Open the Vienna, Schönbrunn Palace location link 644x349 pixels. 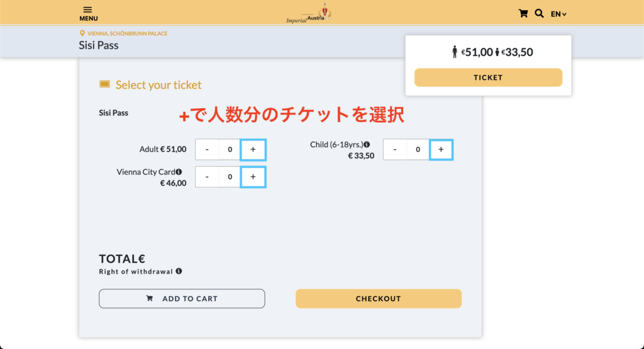(127, 34)
